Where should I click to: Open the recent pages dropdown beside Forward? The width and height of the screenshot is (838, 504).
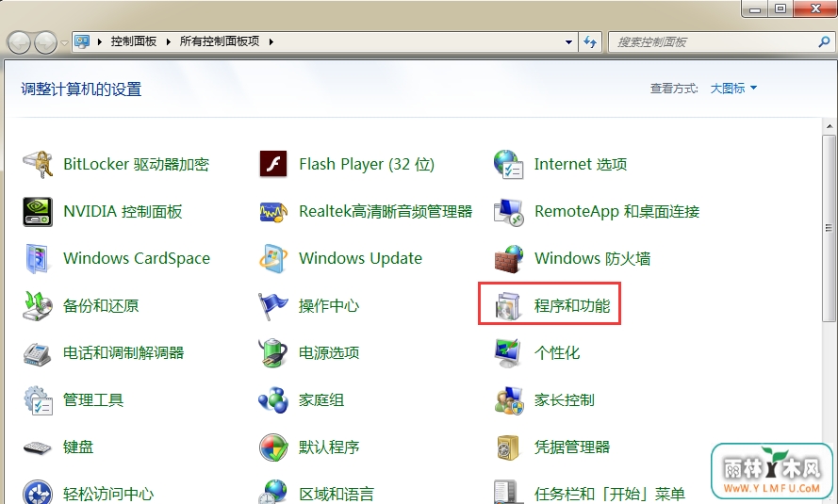[64, 42]
